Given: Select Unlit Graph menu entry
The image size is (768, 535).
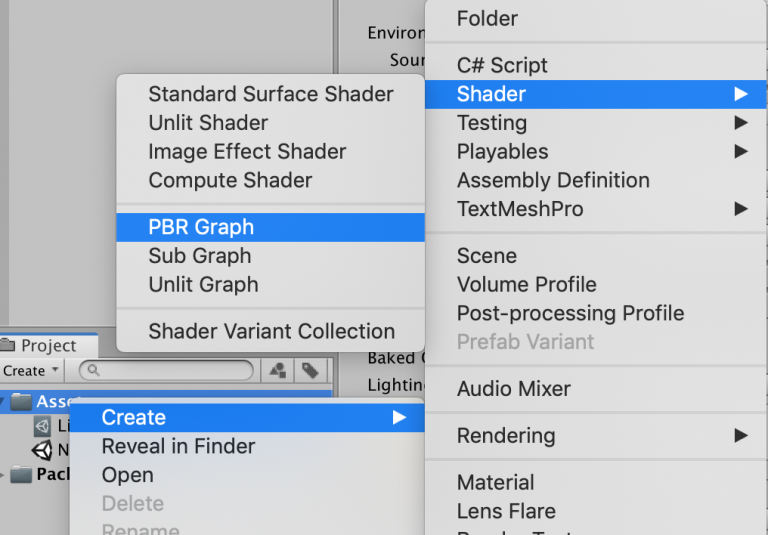Looking at the screenshot, I should 270,285.
